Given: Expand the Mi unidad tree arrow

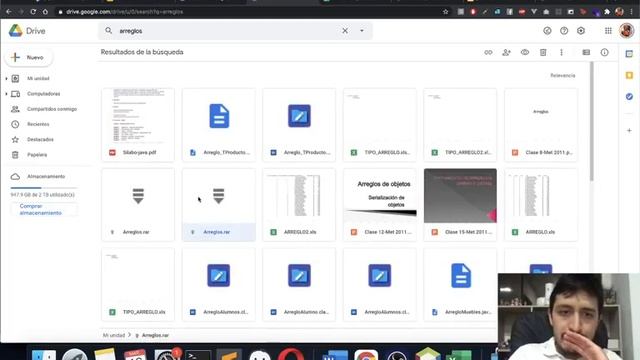Looking at the screenshot, I should 6,78.
